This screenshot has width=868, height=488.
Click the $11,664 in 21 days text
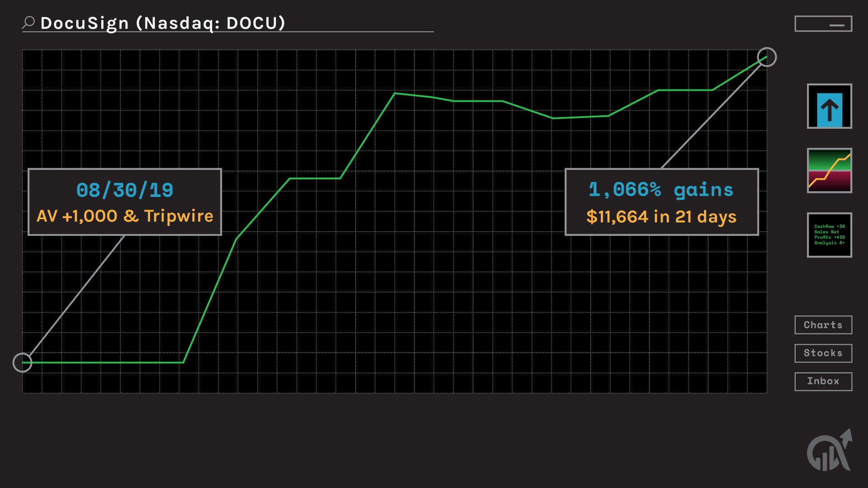tap(661, 217)
